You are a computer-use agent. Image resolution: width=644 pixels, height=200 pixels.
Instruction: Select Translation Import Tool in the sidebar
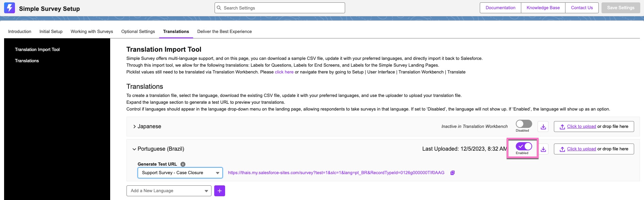(37, 50)
